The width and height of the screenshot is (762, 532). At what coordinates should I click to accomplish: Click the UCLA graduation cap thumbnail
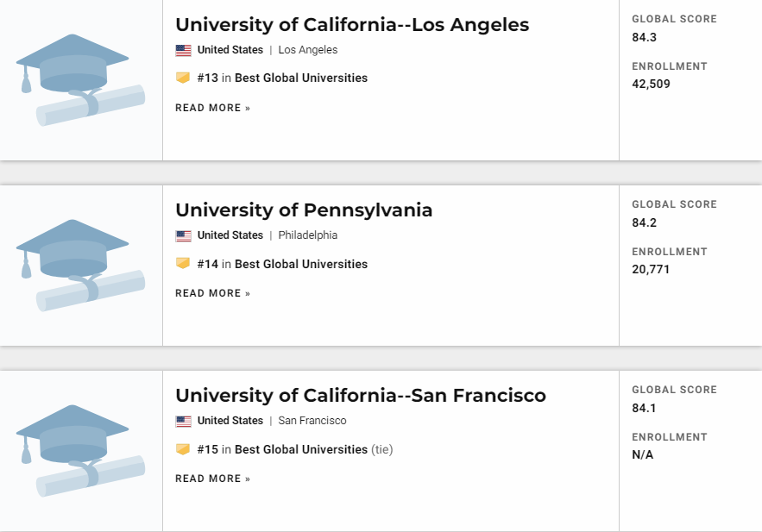80,80
